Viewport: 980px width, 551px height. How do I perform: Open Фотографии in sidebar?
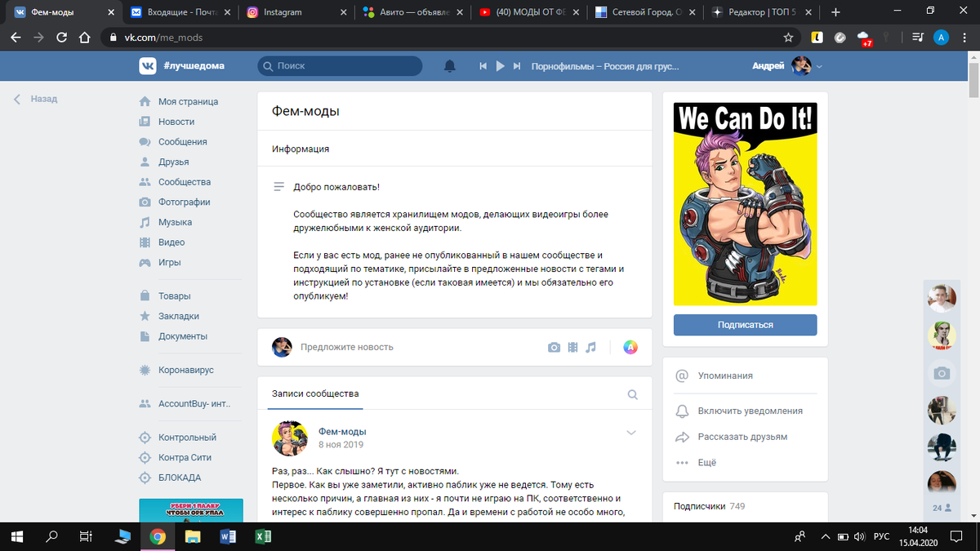(x=185, y=202)
